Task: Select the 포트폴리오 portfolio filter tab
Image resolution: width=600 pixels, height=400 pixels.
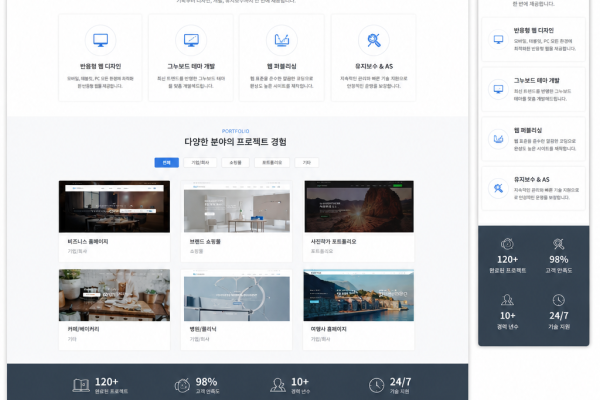Action: tap(272, 162)
